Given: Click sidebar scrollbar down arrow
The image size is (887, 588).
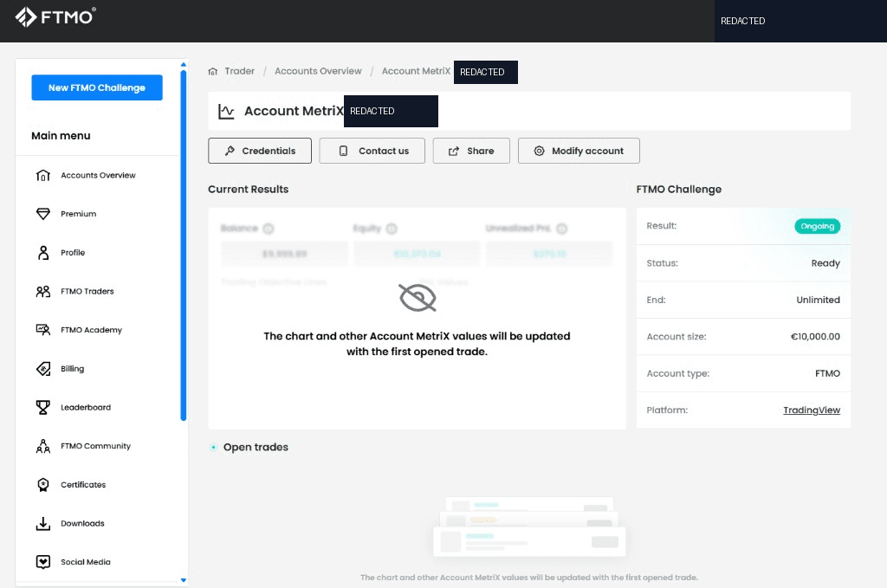Looking at the screenshot, I should (184, 580).
